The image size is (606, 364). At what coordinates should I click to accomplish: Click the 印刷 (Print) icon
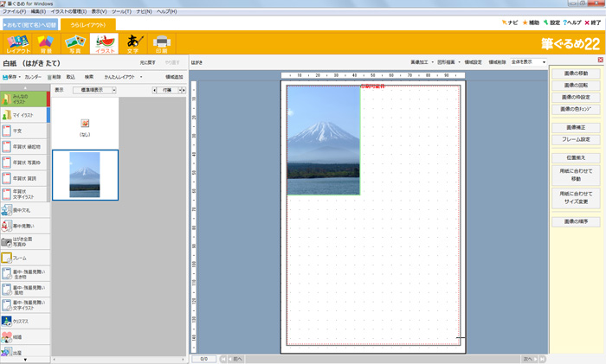[161, 42]
